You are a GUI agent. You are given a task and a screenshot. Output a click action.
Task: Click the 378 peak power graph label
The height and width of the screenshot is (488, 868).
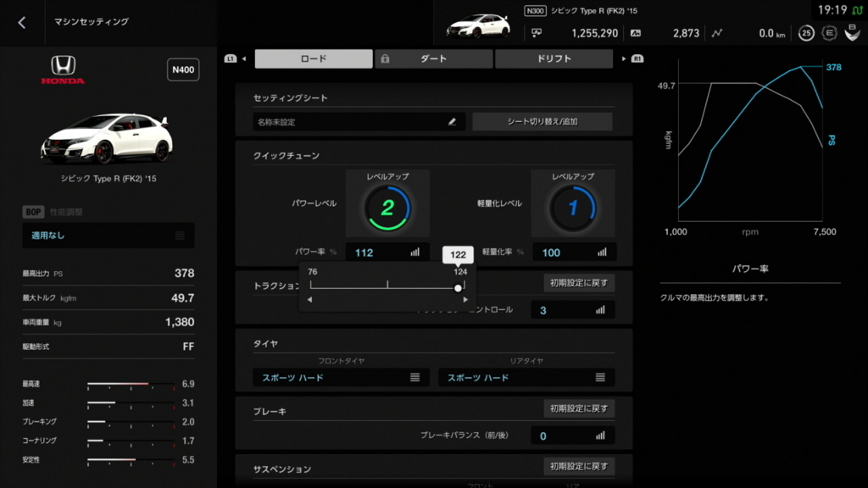[x=834, y=68]
